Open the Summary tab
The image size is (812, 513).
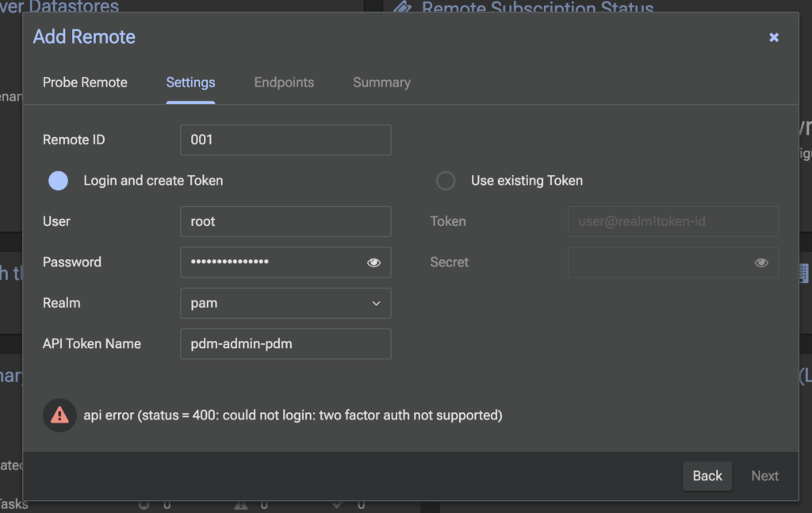pyautogui.click(x=381, y=82)
